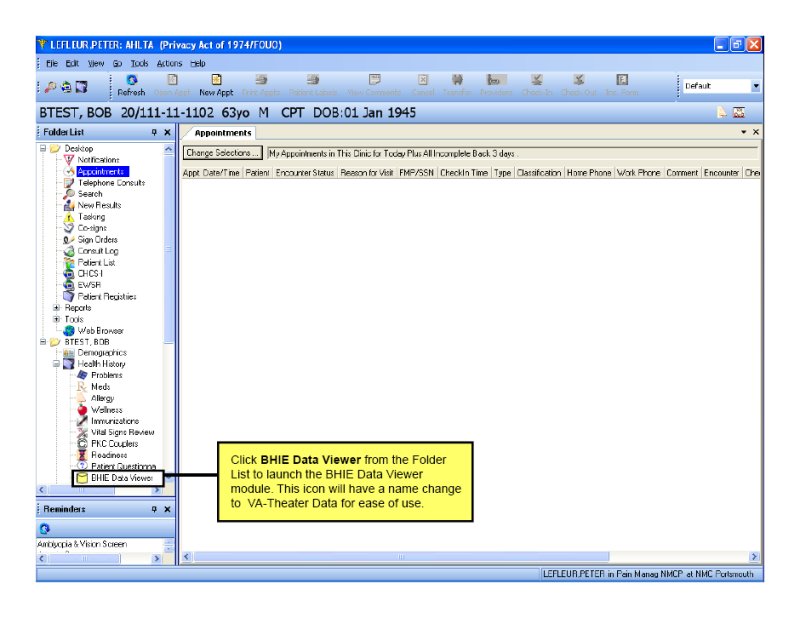Viewport: 800px width, 618px height.
Task: Sort by Appt Date/Time column header
Action: point(211,173)
